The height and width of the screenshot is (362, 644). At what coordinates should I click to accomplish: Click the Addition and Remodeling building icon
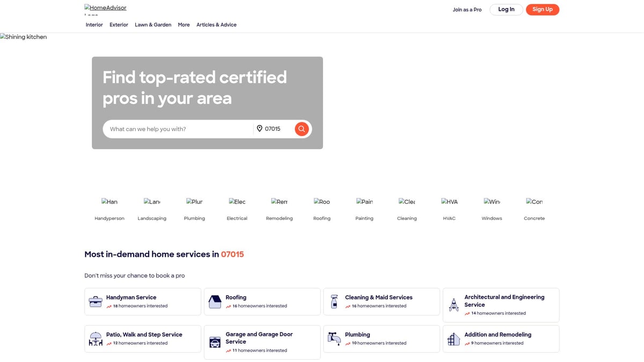point(453,339)
